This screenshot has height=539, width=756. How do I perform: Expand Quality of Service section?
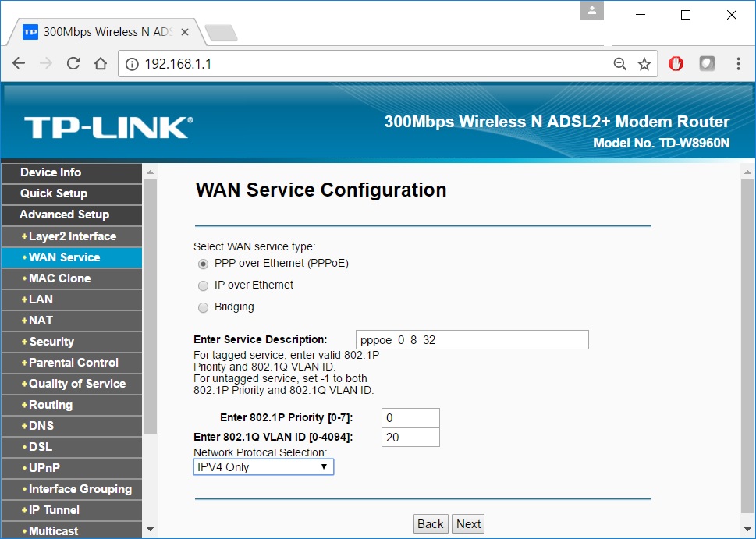click(71, 384)
